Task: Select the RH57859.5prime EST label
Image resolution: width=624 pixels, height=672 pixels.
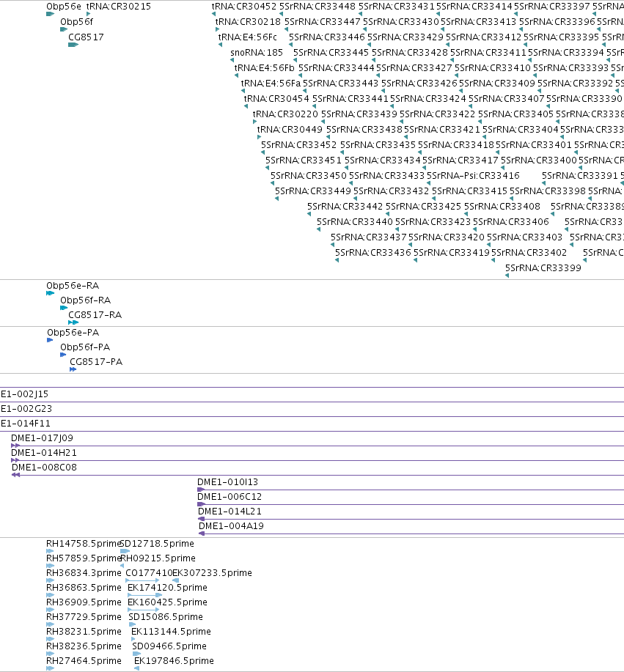Action: [x=83, y=558]
